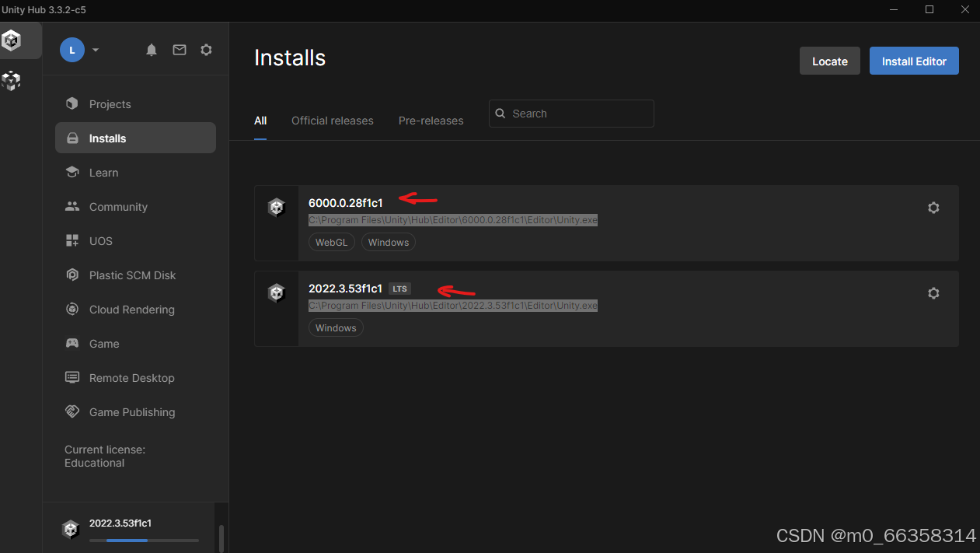Click the 6000.0.28f1c1 editor path

point(453,220)
